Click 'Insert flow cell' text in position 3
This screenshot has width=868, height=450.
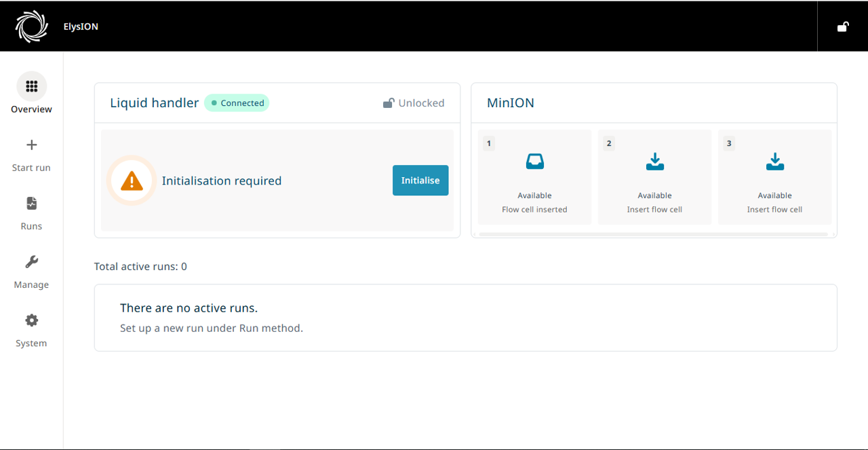pos(774,210)
